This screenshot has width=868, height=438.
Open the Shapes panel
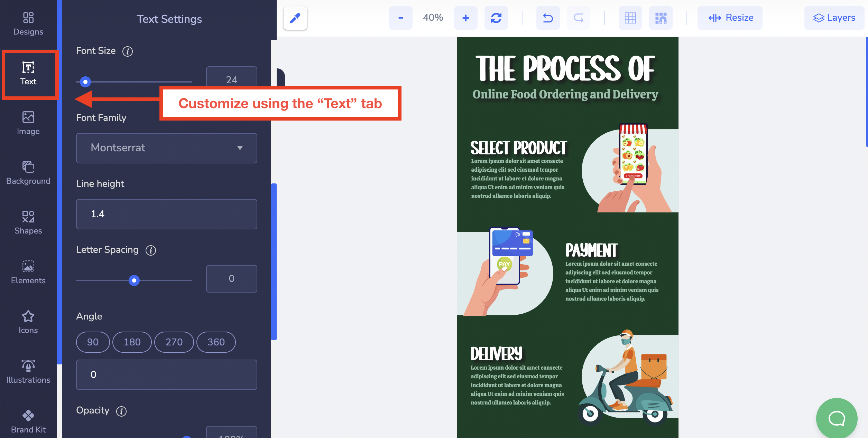[28, 221]
